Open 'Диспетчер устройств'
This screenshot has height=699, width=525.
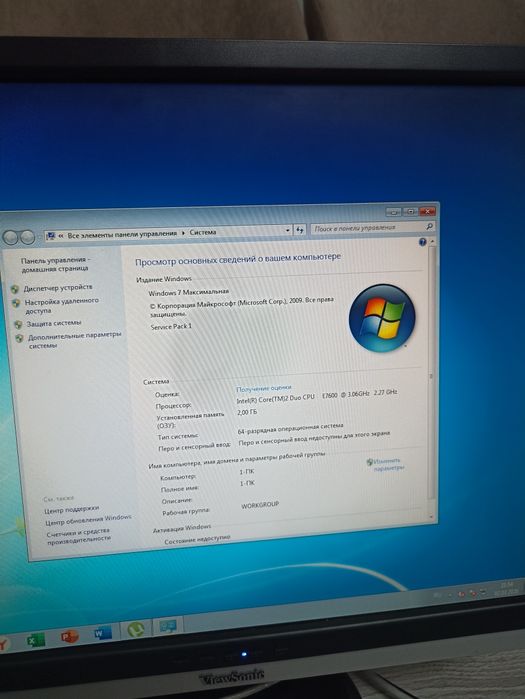click(58, 288)
